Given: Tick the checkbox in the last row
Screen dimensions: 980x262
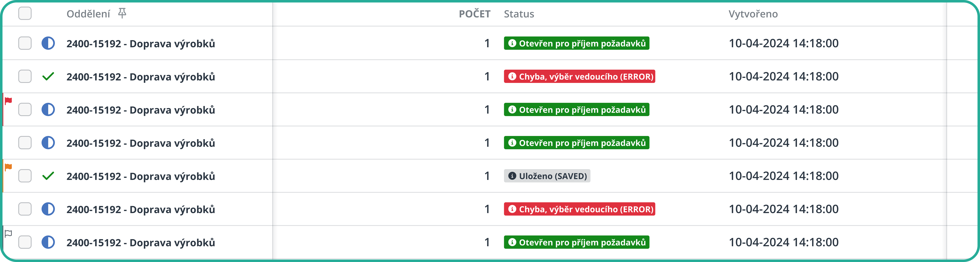Looking at the screenshot, I should 25,242.
